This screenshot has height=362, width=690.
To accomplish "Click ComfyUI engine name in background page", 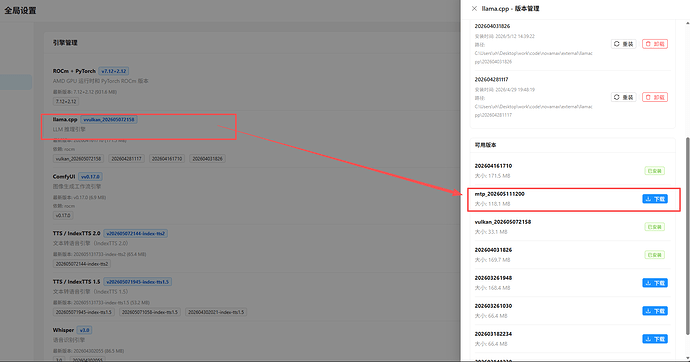I will coord(64,176).
